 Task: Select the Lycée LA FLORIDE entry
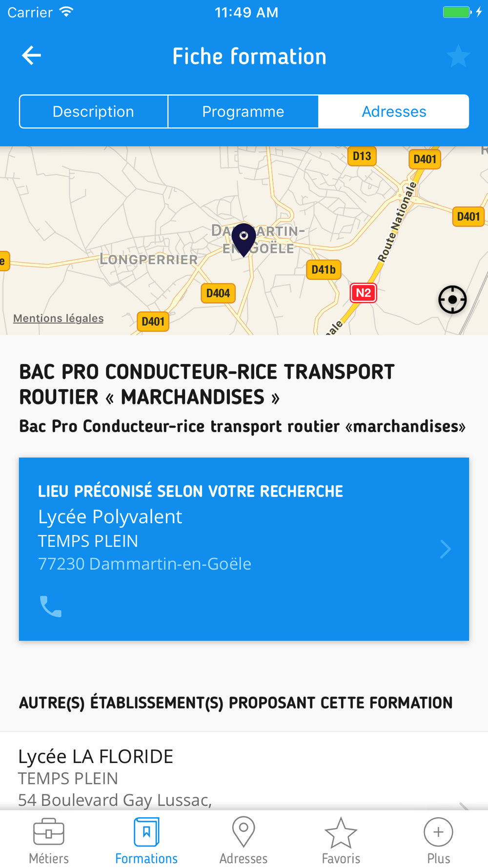pos(244,771)
